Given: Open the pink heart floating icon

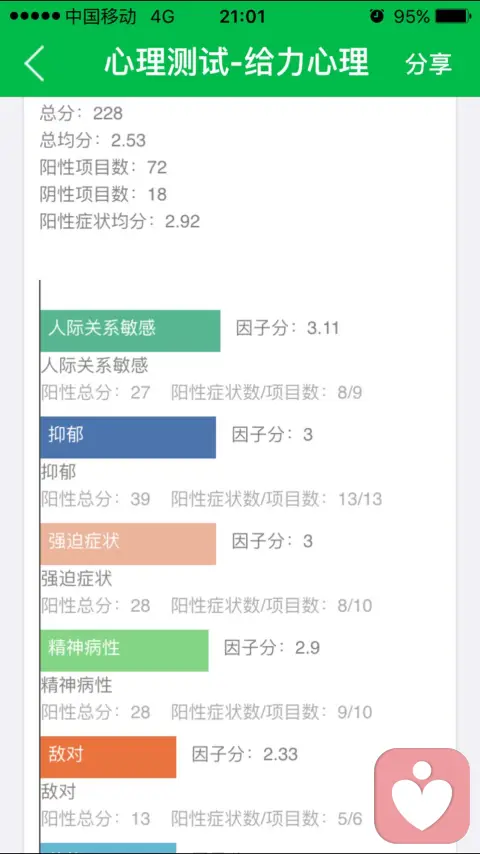Looking at the screenshot, I should coord(422,796).
